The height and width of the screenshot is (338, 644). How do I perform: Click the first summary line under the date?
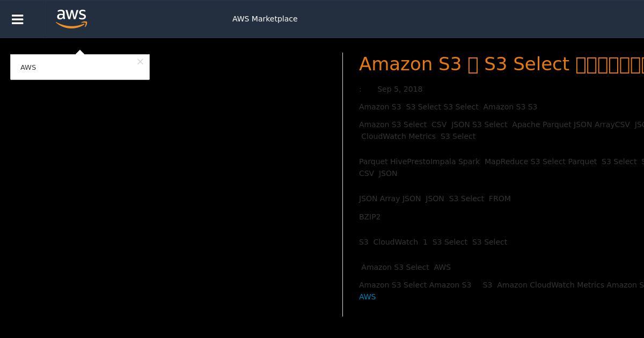tap(448, 107)
